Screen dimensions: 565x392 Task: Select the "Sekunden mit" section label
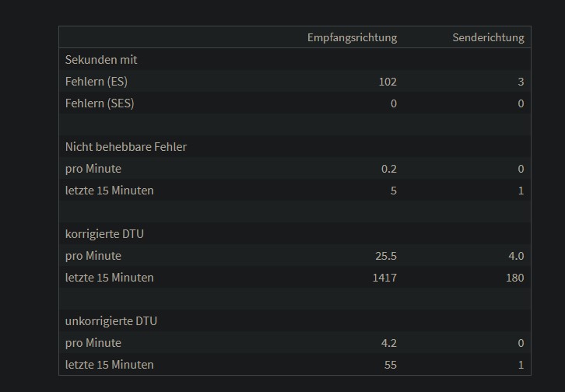pyautogui.click(x=101, y=60)
